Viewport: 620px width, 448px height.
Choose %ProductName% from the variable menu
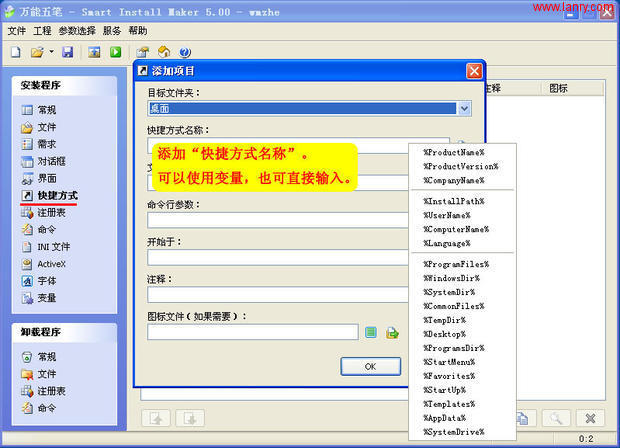pos(454,152)
